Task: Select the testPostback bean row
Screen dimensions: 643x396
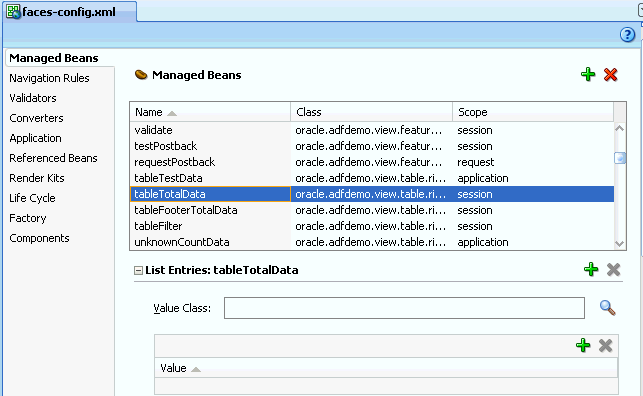Action: [x=372, y=146]
